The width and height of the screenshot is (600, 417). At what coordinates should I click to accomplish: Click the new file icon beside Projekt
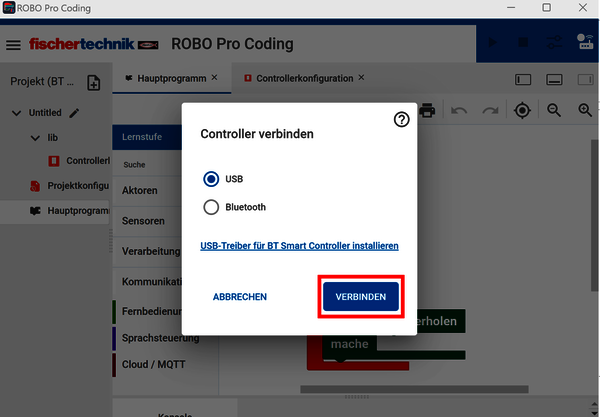pyautogui.click(x=94, y=82)
